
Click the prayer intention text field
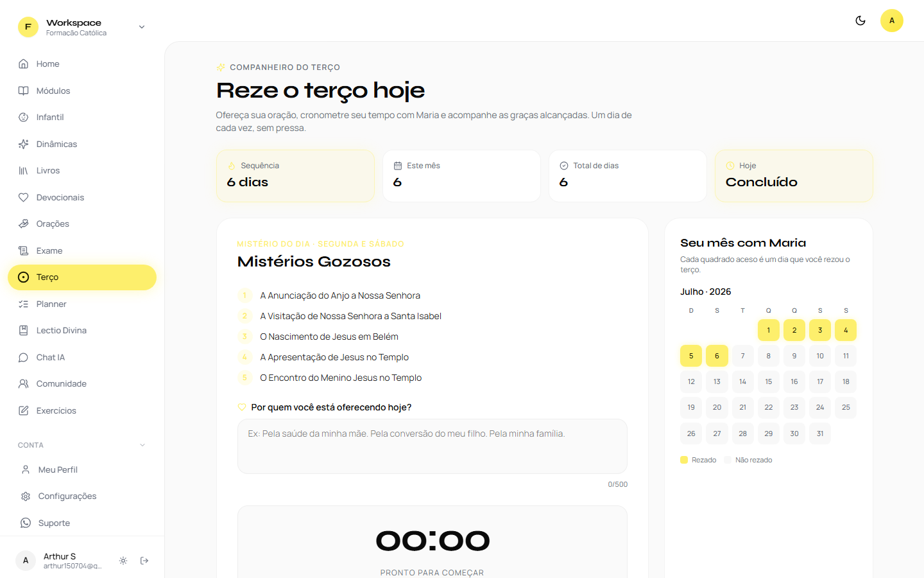(432, 446)
